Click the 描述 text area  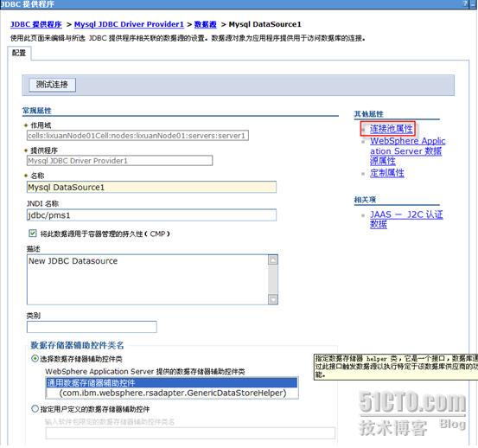coord(148,279)
